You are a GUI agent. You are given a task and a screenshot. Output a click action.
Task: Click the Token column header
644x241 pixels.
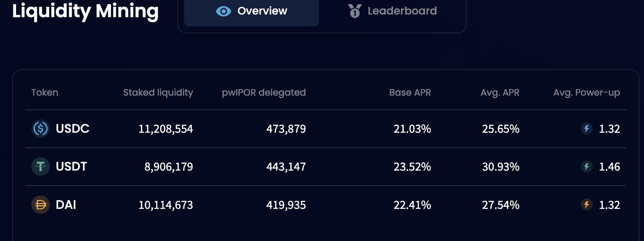[x=44, y=93]
